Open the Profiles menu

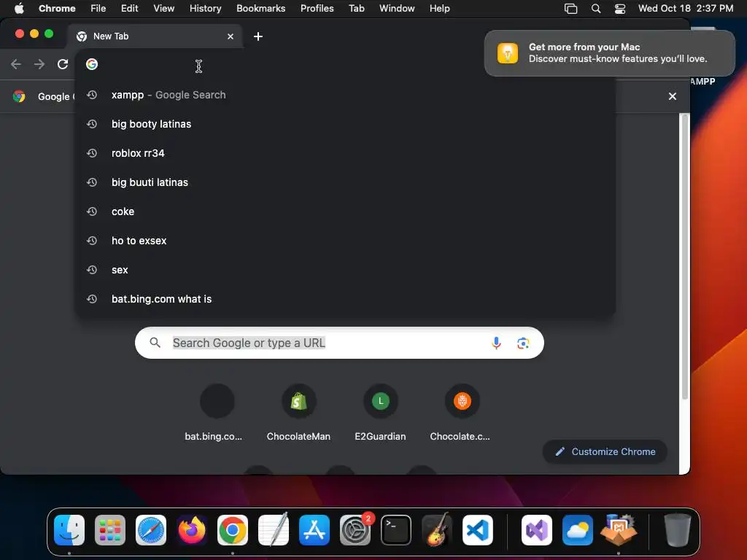(x=317, y=9)
